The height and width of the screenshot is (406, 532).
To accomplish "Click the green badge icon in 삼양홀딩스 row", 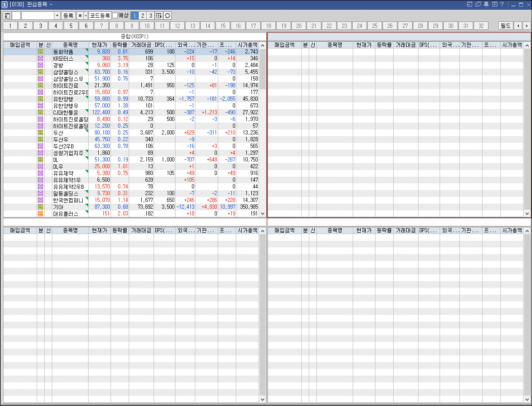I will click(41, 72).
